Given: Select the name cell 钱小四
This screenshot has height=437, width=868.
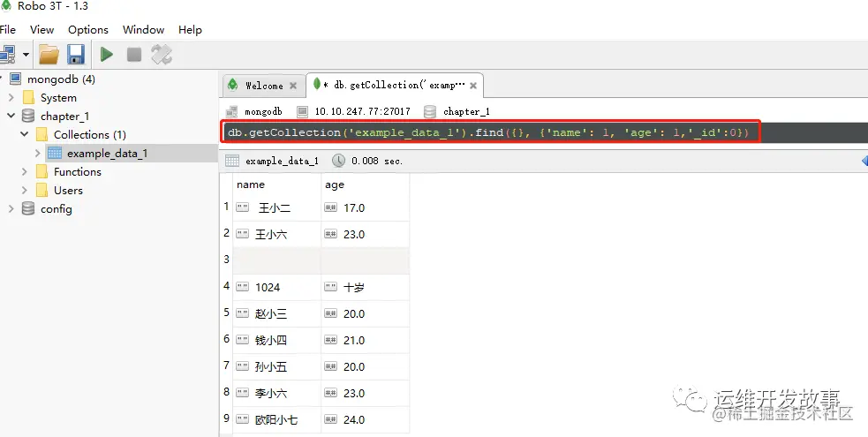Looking at the screenshot, I should click(276, 340).
